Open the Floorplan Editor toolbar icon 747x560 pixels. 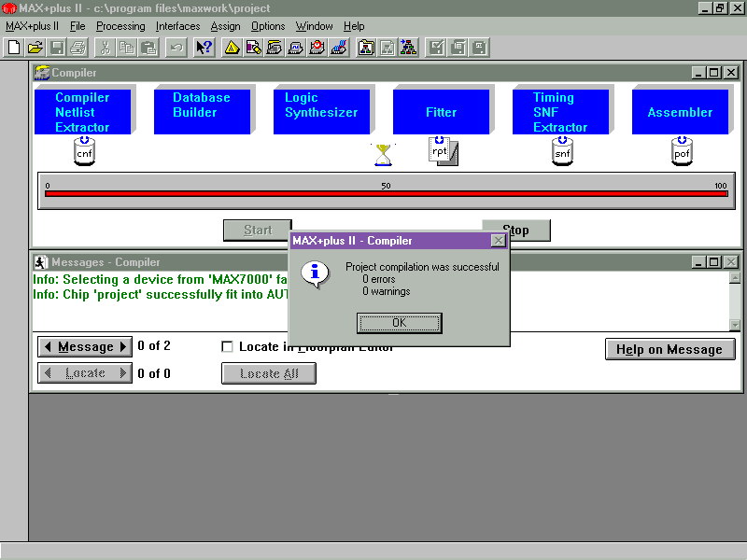click(253, 48)
